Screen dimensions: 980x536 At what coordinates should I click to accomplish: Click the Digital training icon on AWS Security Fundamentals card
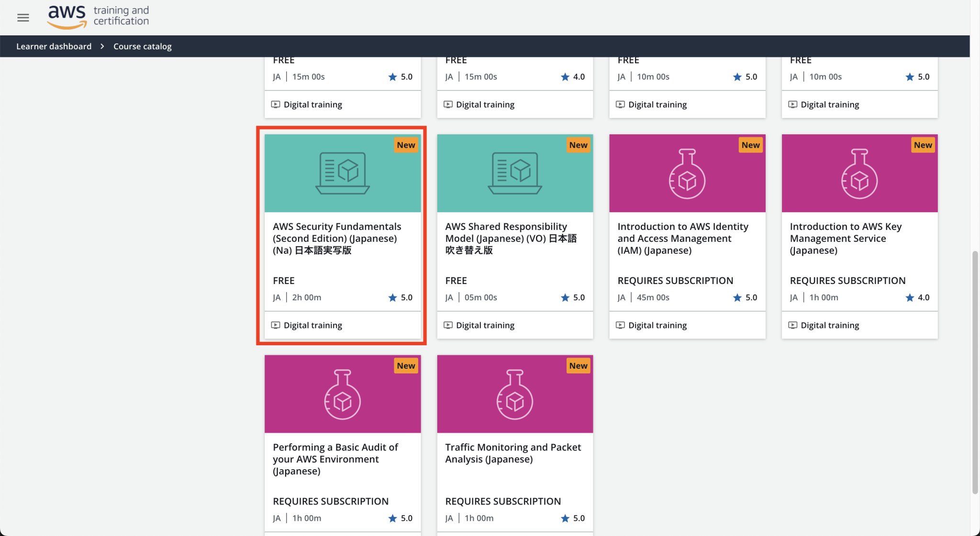[x=276, y=325]
